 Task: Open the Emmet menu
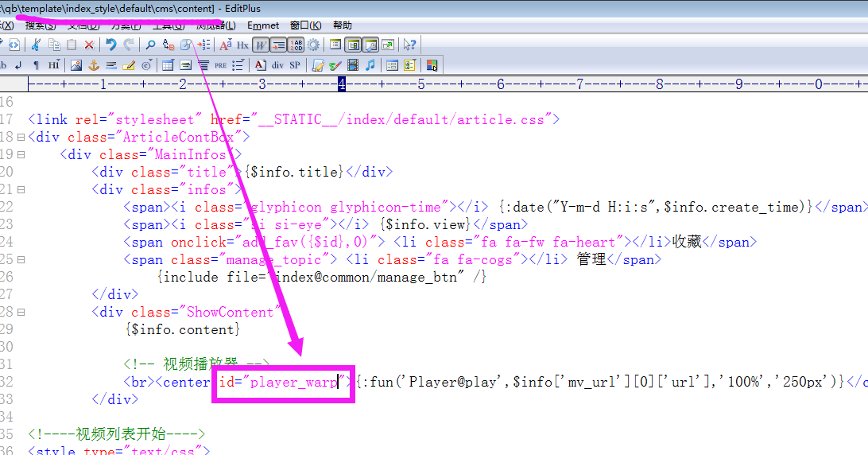[x=263, y=25]
